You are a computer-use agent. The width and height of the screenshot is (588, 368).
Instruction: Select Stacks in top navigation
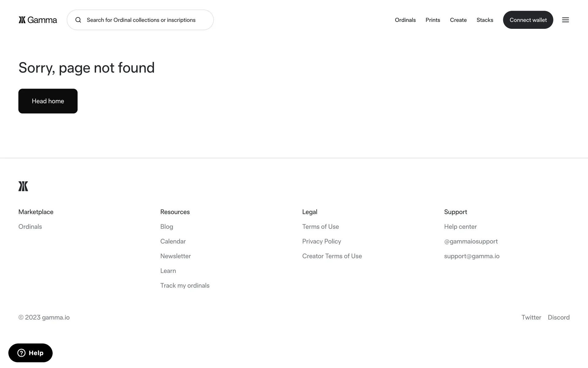pos(485,20)
